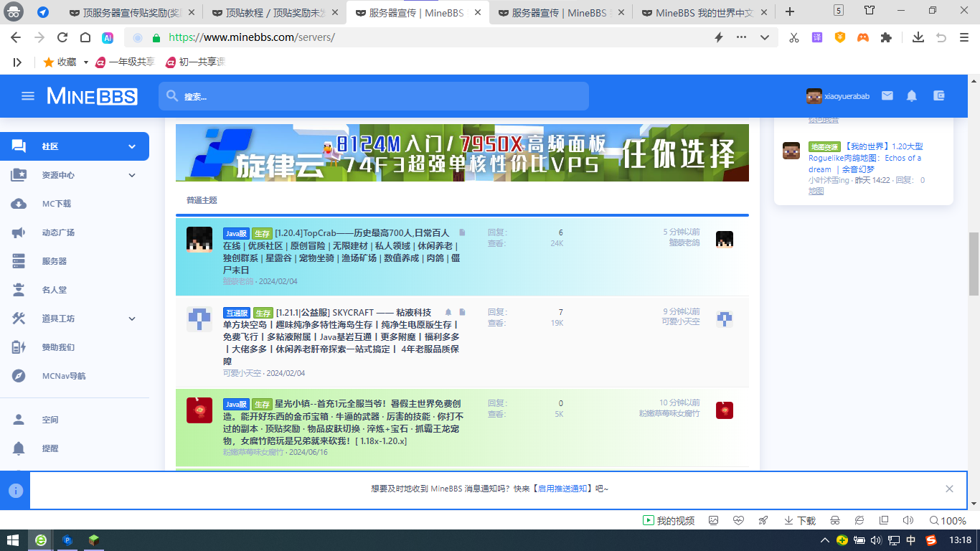This screenshot has height=551, width=980.
Task: Open the browser extensions puzzle icon
Action: [x=886, y=37]
